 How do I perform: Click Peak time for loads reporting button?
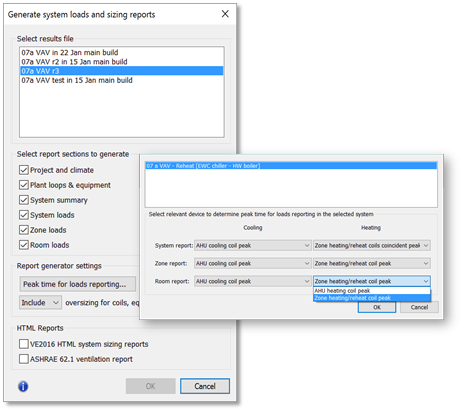click(x=77, y=284)
